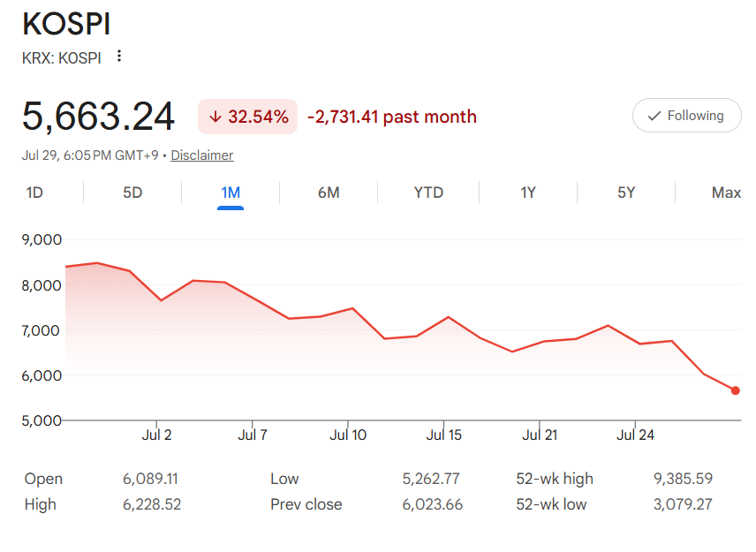Click the 8,000 y-axis label
The height and width of the screenshot is (552, 756).
[42, 285]
